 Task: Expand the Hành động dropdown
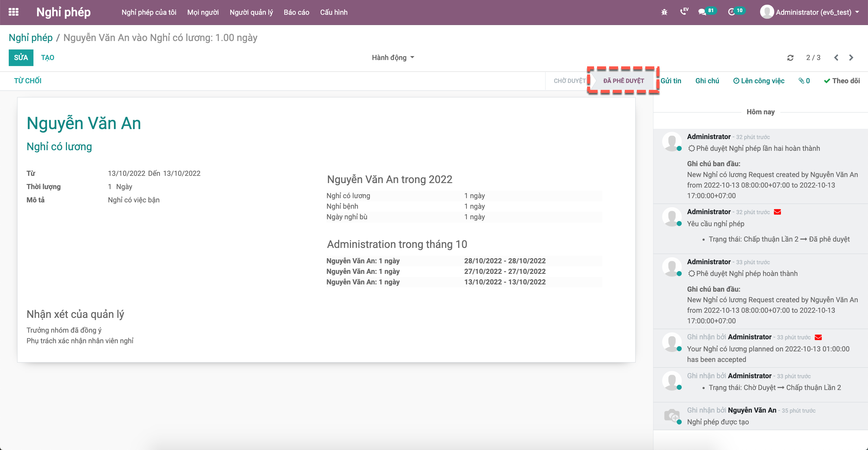pos(393,58)
